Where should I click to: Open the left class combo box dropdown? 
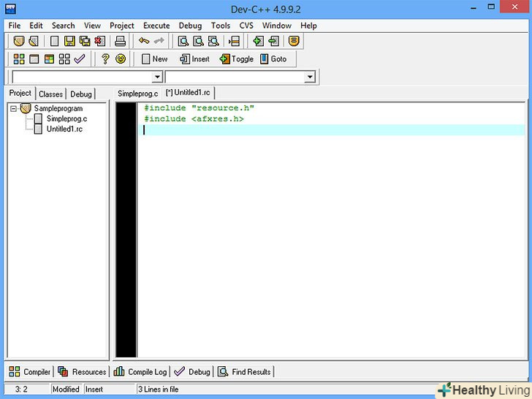pos(157,77)
